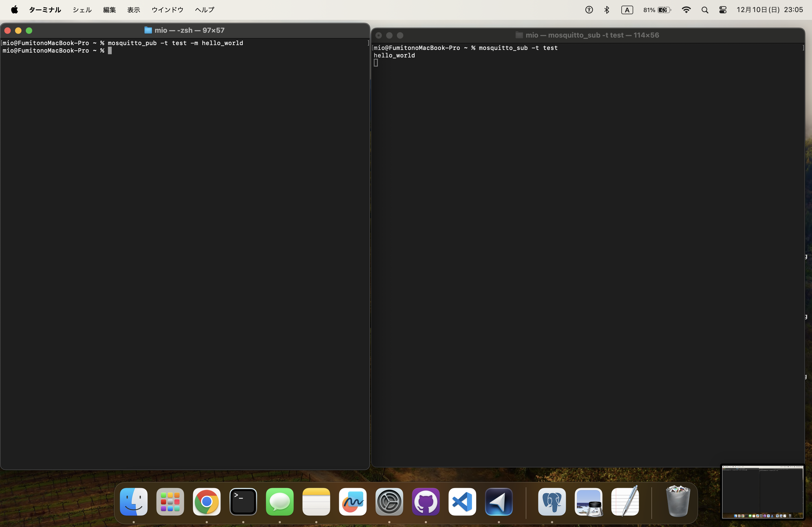
Task: Open Control Center in menu bar
Action: [x=722, y=10]
